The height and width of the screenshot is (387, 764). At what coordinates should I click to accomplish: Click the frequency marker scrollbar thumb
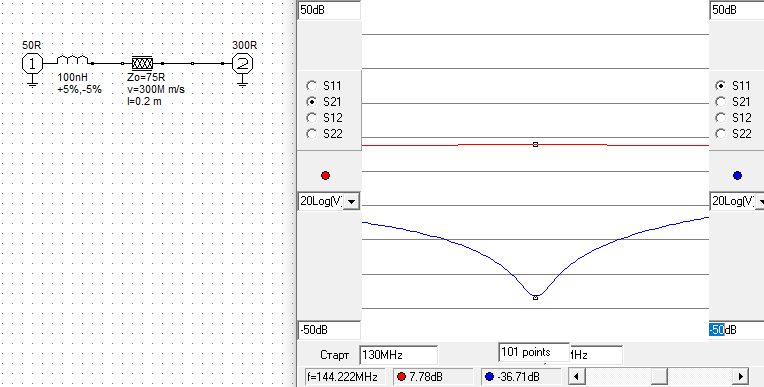click(659, 376)
